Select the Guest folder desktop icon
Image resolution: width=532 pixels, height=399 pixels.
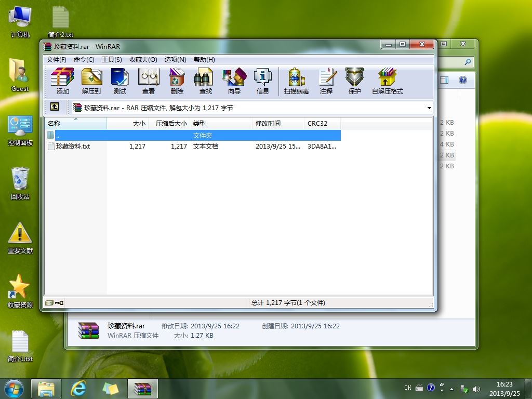pos(20,75)
